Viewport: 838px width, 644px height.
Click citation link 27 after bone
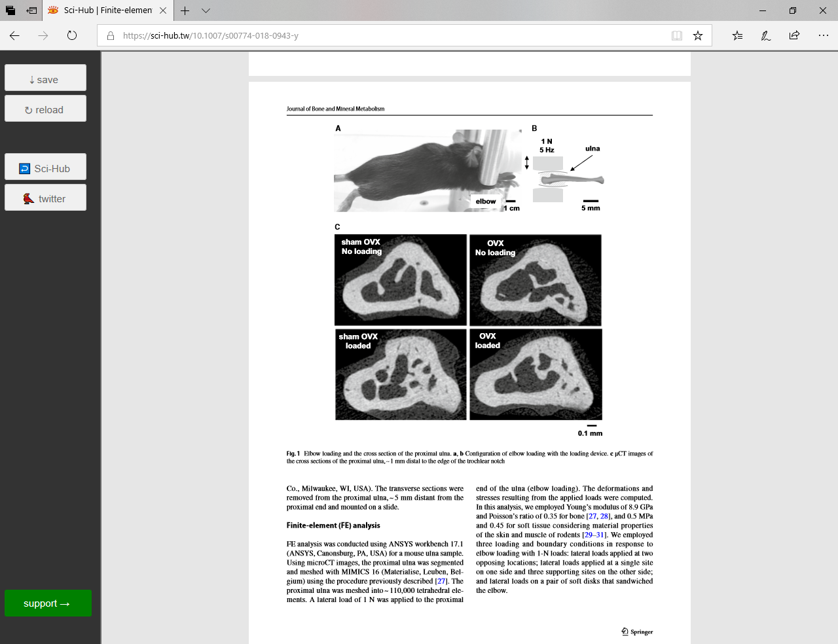tap(592, 516)
